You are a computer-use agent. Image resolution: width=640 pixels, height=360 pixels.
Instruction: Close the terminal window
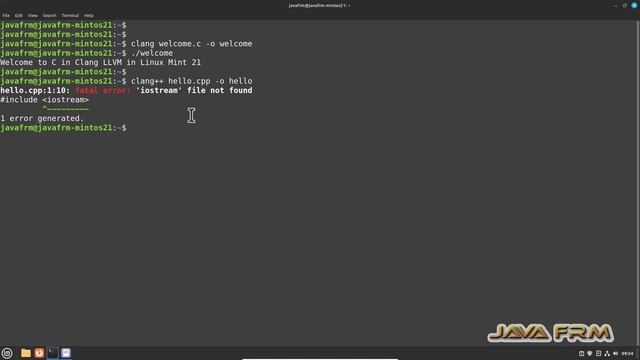pos(634,5)
